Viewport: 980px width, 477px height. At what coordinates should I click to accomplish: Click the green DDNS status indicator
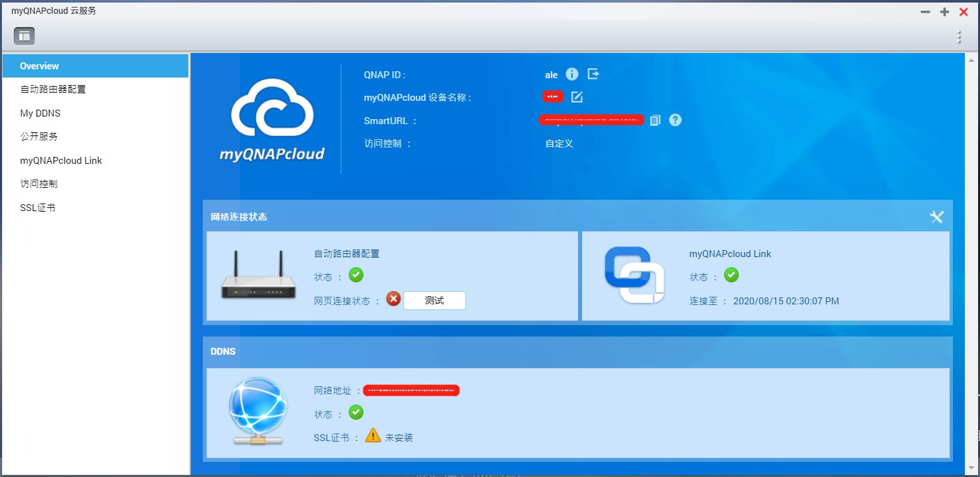[x=355, y=413]
